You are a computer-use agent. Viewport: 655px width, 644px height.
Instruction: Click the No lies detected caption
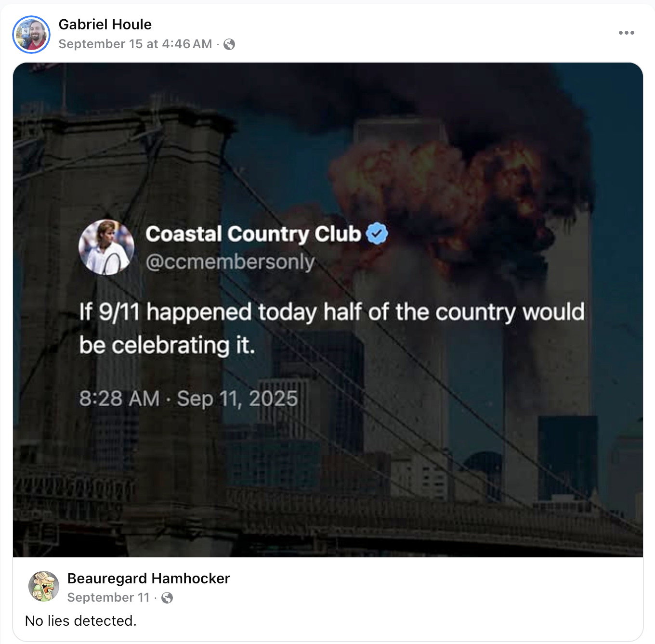81,621
